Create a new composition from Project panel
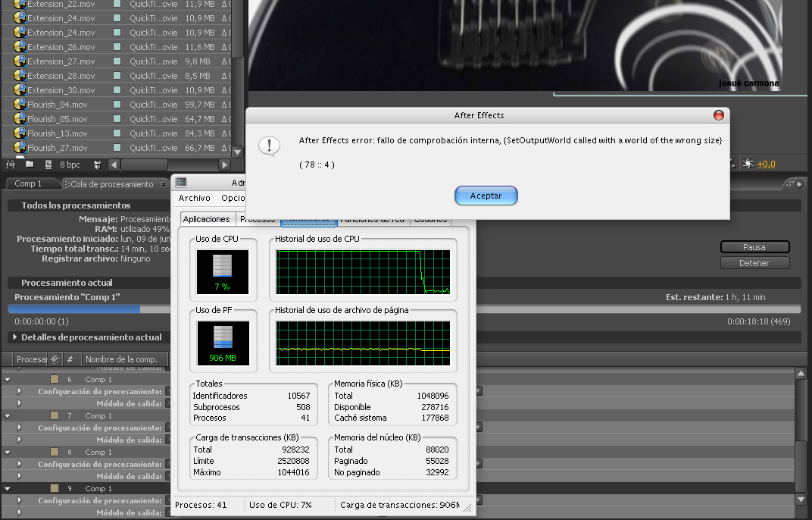The width and height of the screenshot is (812, 520). (x=48, y=164)
